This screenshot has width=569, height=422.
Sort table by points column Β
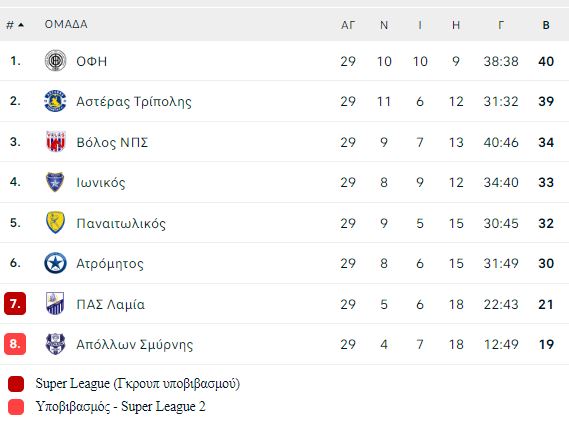[546, 25]
